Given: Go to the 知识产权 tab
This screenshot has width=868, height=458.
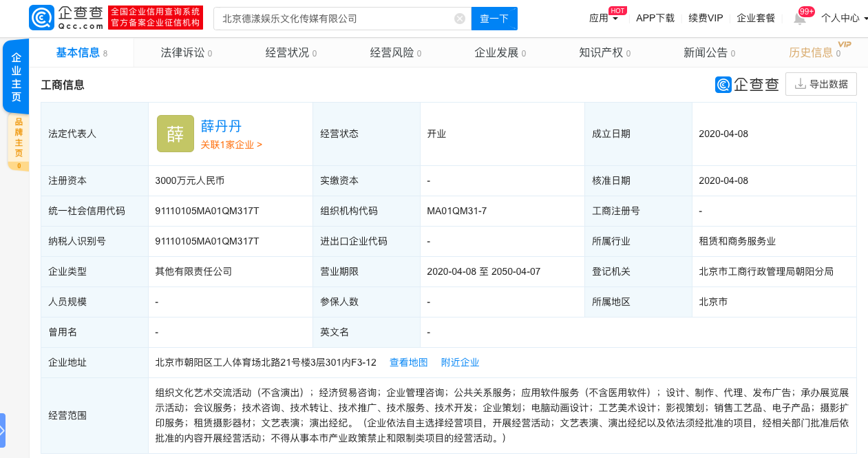Looking at the screenshot, I should [604, 53].
